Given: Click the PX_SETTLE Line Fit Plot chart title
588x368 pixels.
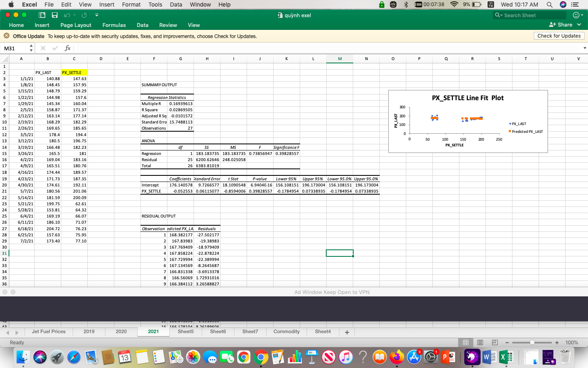Looking at the screenshot, I should click(468, 98).
